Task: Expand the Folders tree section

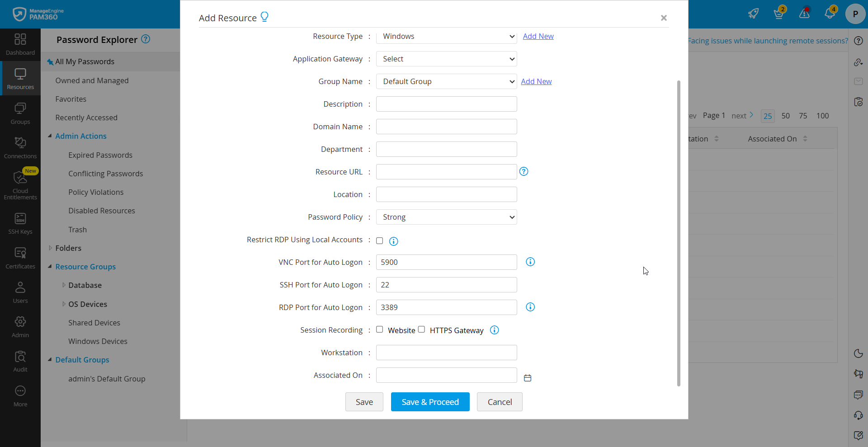Action: (69, 248)
